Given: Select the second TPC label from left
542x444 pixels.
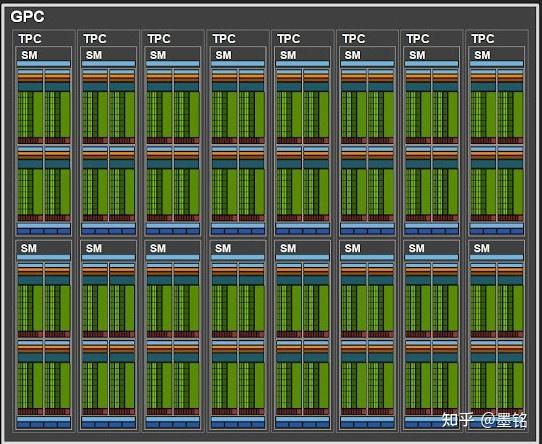Looking at the screenshot, I should tap(94, 39).
